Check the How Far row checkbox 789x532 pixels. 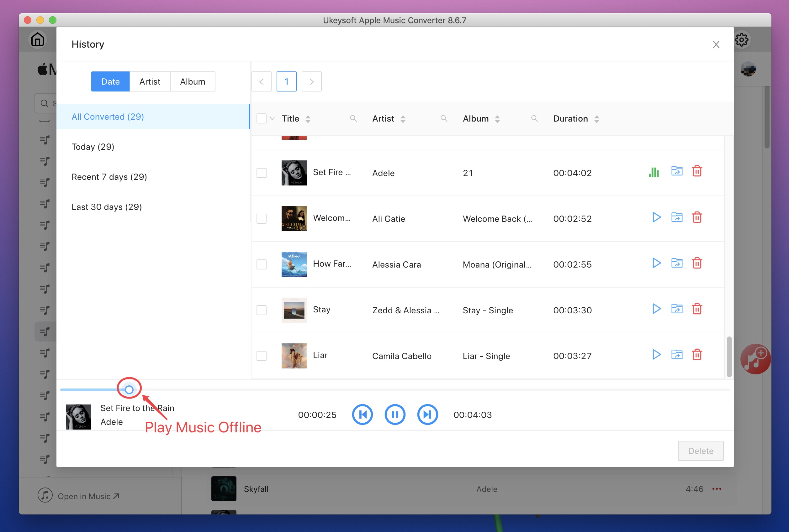pos(262,264)
